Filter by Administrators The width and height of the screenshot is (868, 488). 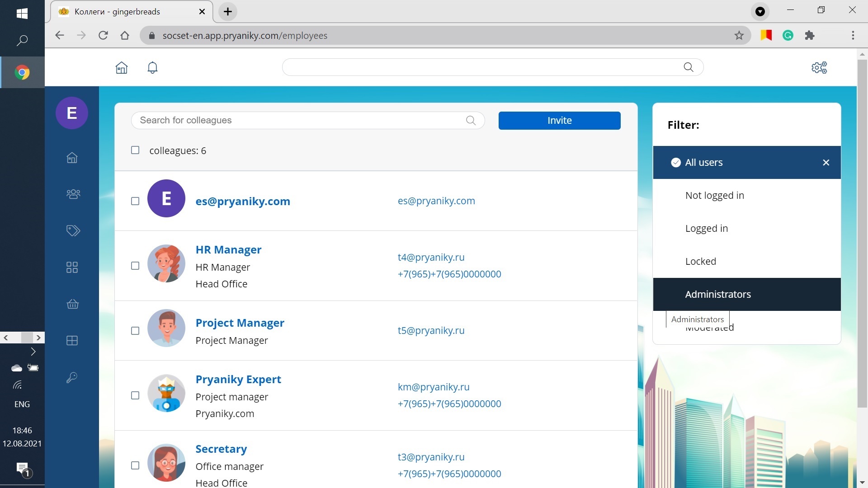click(x=717, y=295)
